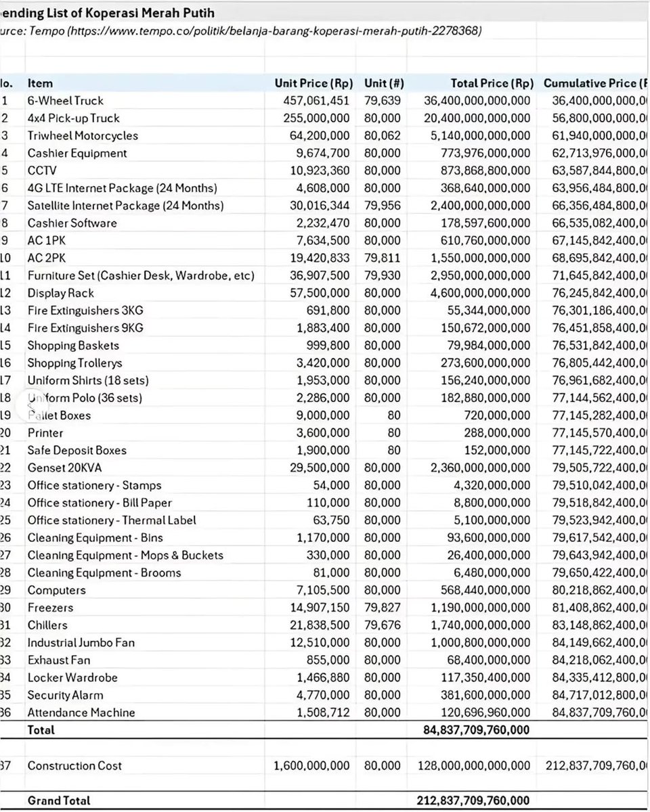
Task: Select "Office stationery - Bill Paper" item cell
Action: [100, 503]
